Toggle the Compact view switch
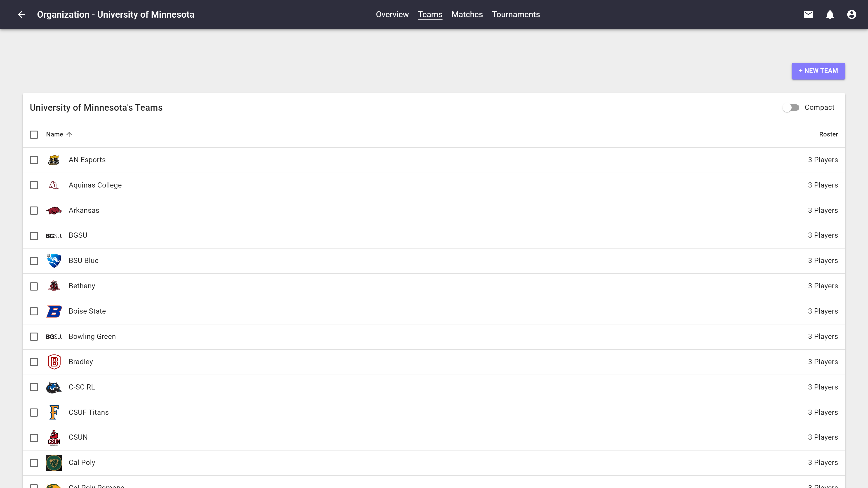The width and height of the screenshot is (868, 488). coord(791,108)
